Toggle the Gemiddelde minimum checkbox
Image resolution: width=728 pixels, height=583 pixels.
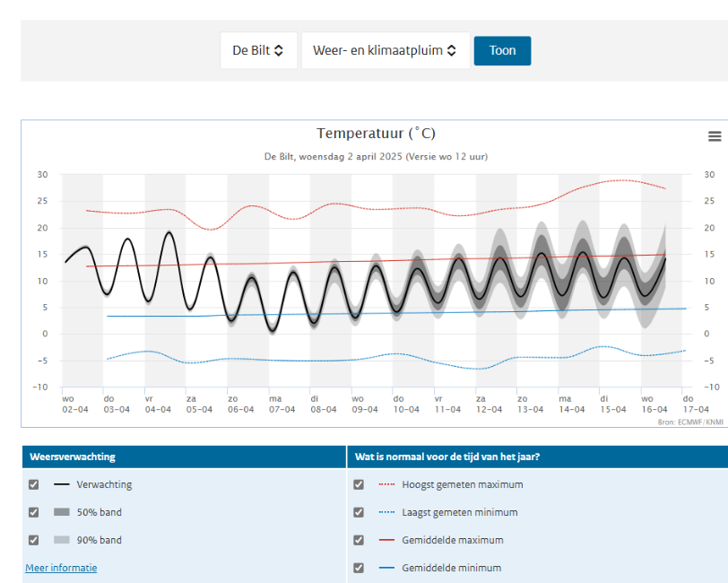359,568
